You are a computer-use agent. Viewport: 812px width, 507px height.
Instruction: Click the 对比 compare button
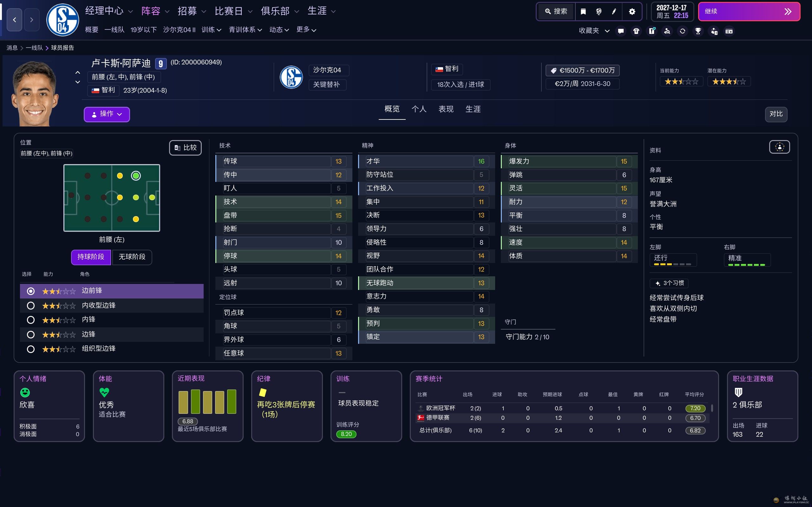tap(776, 114)
